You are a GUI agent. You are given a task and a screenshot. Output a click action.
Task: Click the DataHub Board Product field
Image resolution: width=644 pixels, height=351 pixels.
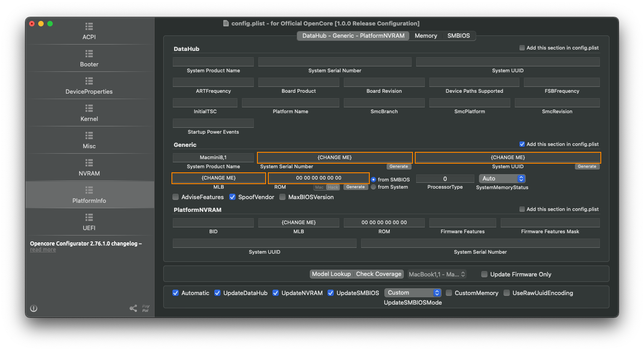click(299, 82)
